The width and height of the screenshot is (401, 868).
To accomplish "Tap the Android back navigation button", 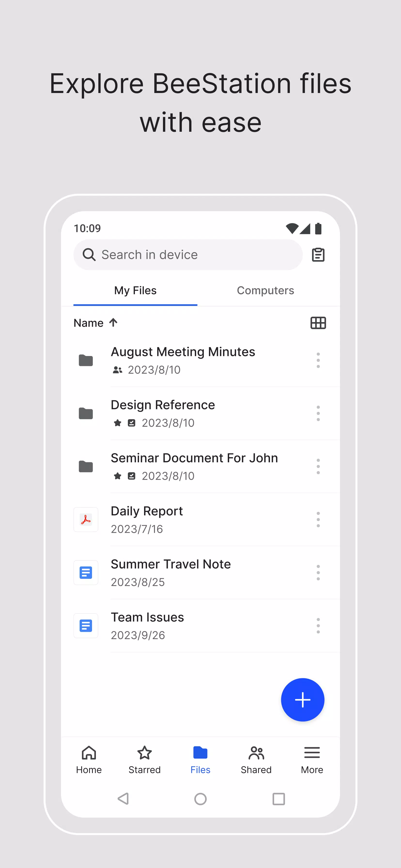I will [x=123, y=798].
